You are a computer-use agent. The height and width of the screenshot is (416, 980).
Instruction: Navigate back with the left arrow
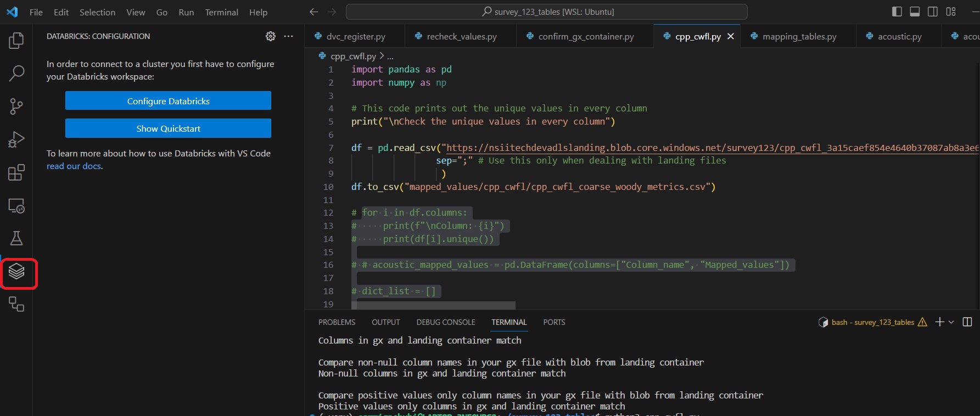click(313, 12)
